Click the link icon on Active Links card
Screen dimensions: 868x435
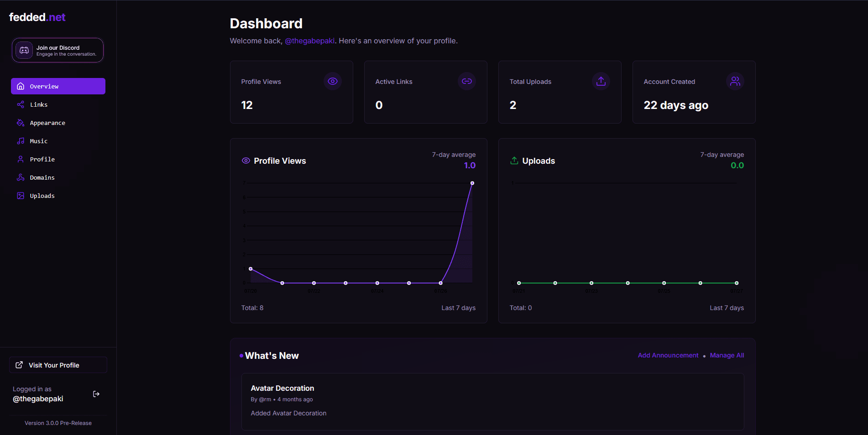point(466,81)
